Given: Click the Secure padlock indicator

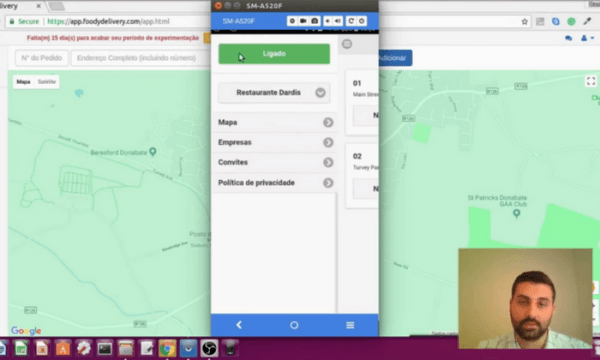Looking at the screenshot, I should [x=24, y=21].
